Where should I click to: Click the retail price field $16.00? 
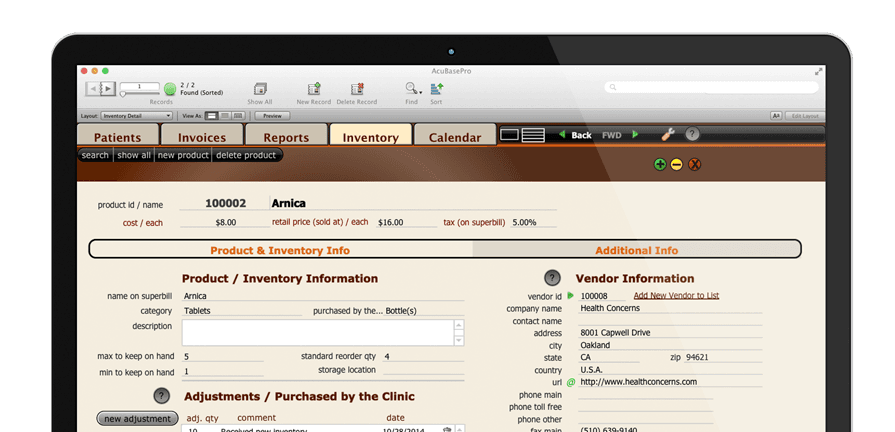406,223
